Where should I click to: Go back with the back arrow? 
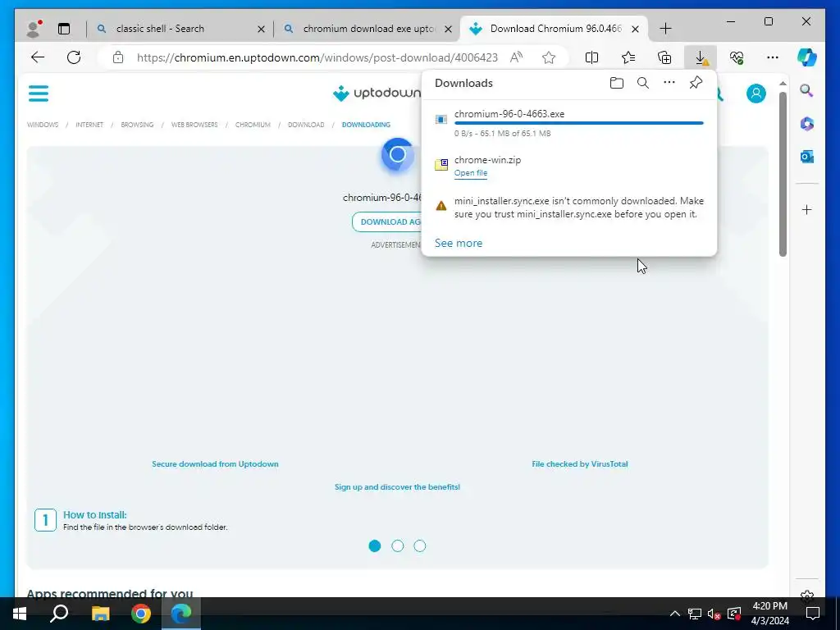[38, 57]
